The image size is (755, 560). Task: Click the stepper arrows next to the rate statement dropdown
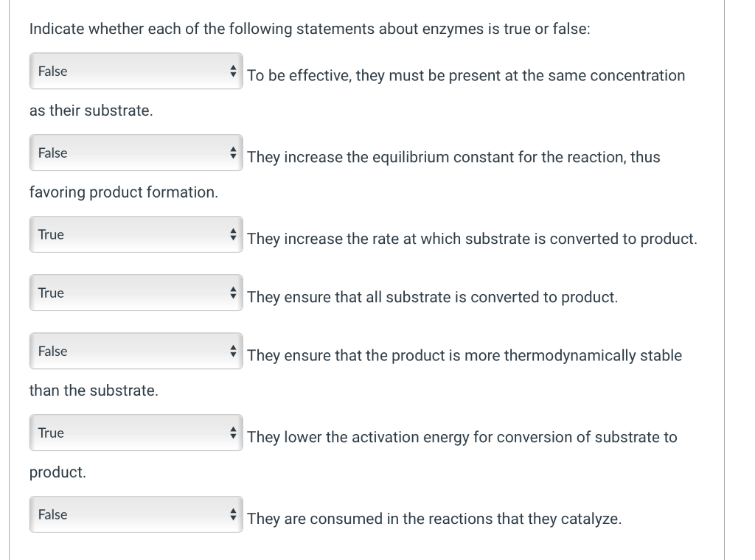coord(234,234)
